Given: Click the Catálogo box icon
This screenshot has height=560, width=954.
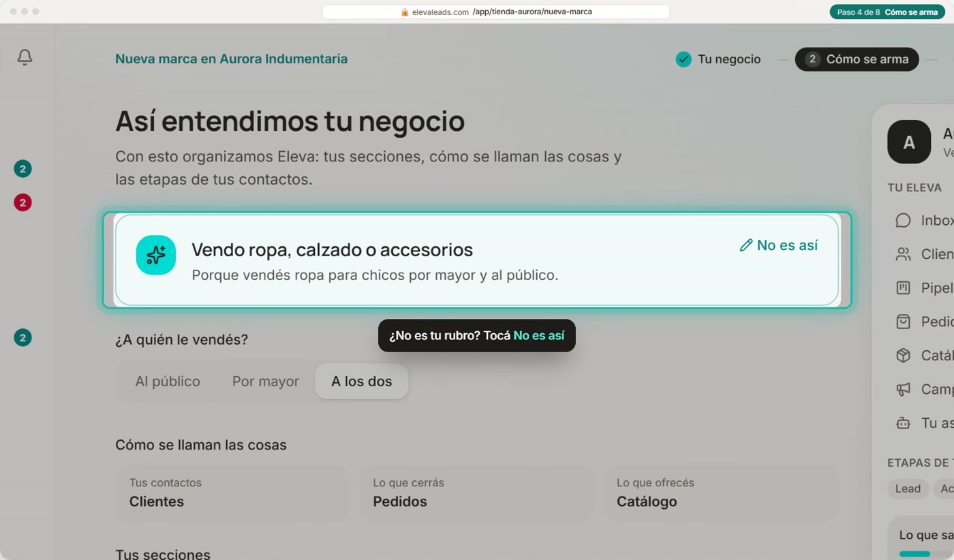Looking at the screenshot, I should 903,355.
